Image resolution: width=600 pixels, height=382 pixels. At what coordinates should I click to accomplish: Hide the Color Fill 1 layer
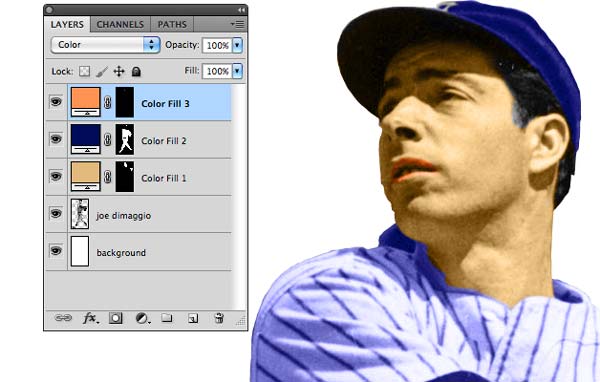pyautogui.click(x=56, y=176)
